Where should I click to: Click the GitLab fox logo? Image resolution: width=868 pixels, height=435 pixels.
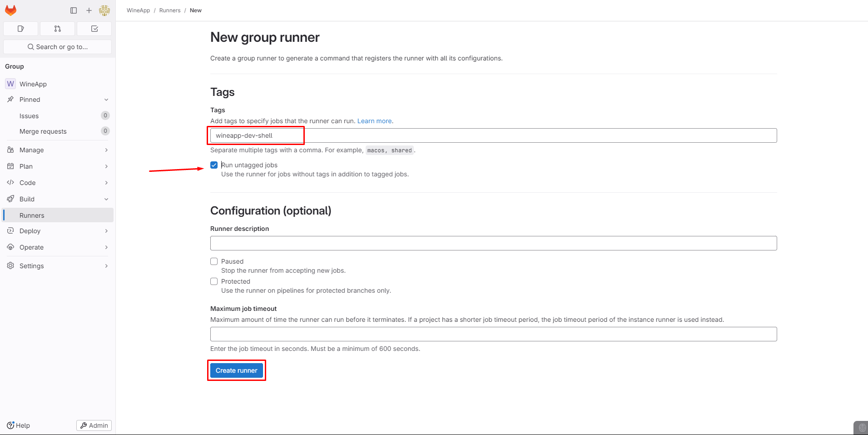click(x=11, y=10)
